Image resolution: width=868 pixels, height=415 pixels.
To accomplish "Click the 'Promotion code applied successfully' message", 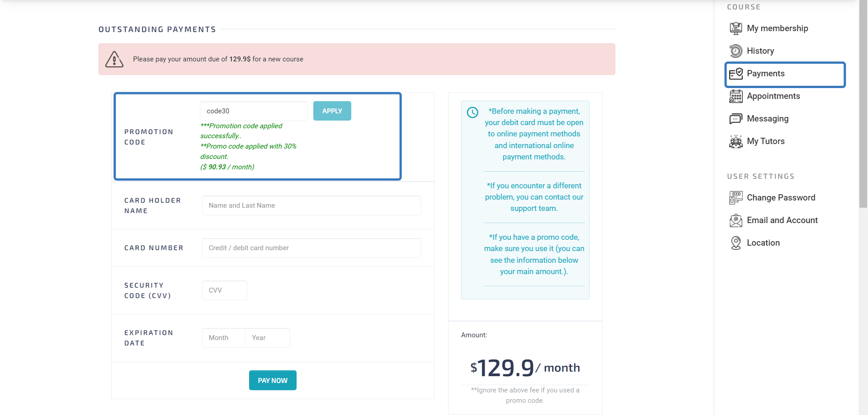I will [241, 131].
